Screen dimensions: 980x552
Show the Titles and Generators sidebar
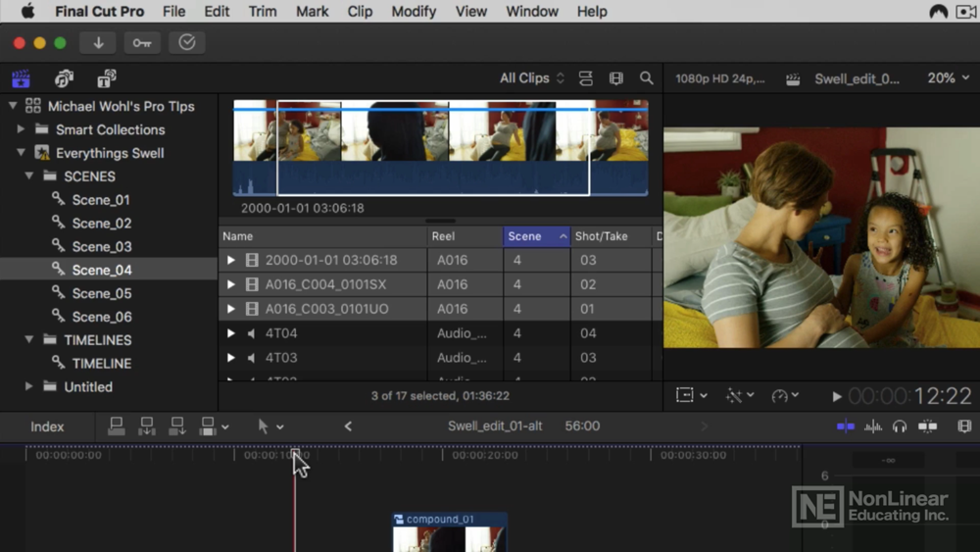[x=106, y=78]
